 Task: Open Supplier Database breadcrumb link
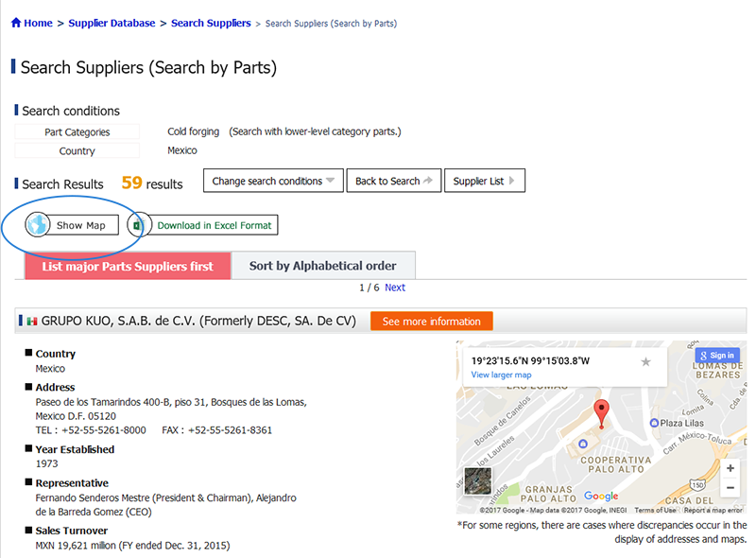pyautogui.click(x=112, y=23)
